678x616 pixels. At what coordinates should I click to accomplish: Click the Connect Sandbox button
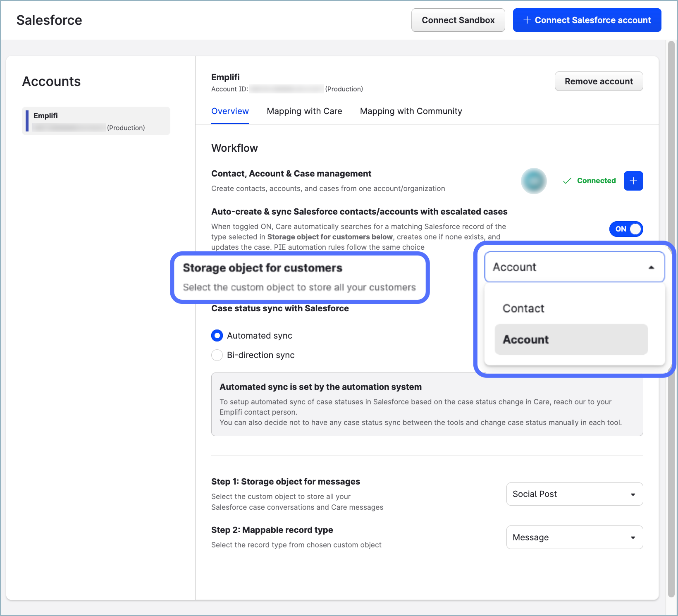coord(458,20)
